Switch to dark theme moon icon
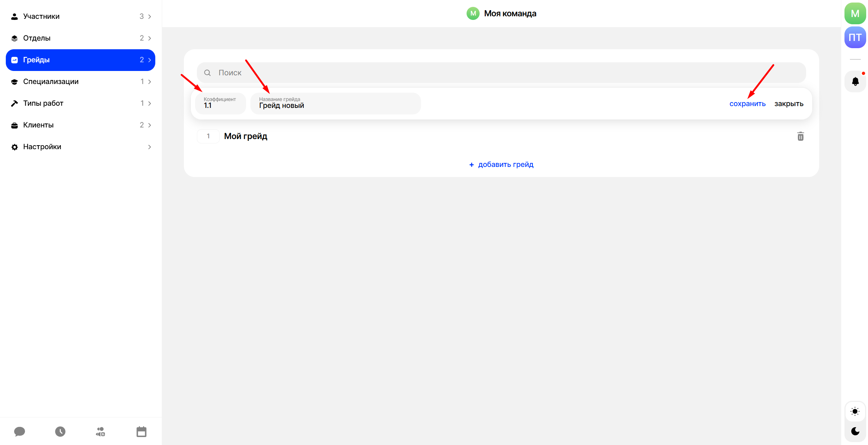The width and height of the screenshot is (868, 445). point(855,431)
